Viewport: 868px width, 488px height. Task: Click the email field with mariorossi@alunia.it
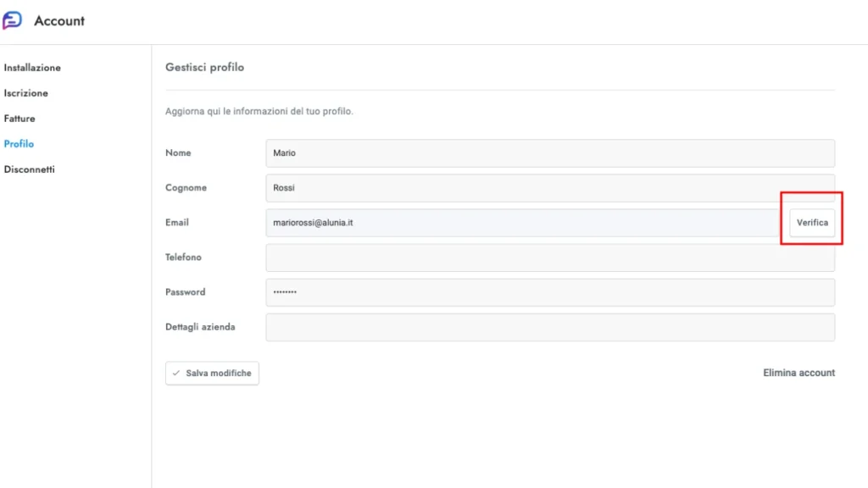(521, 223)
